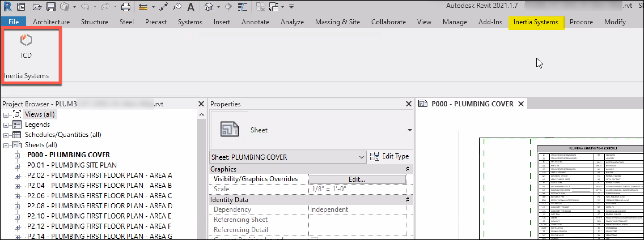Click the Revit application logo button

[8, 6]
